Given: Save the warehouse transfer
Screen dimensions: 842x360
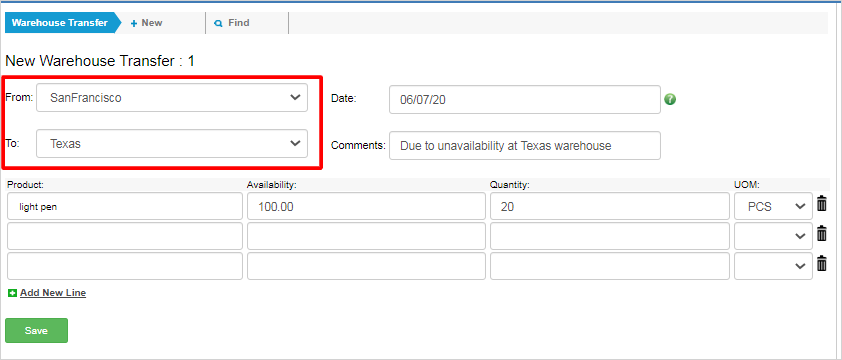Looking at the screenshot, I should coord(37,330).
